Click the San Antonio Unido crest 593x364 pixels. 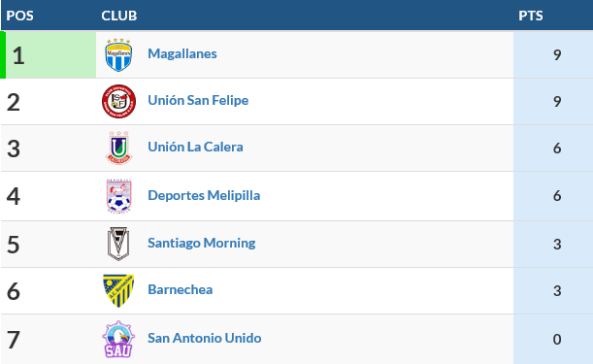[x=118, y=339]
